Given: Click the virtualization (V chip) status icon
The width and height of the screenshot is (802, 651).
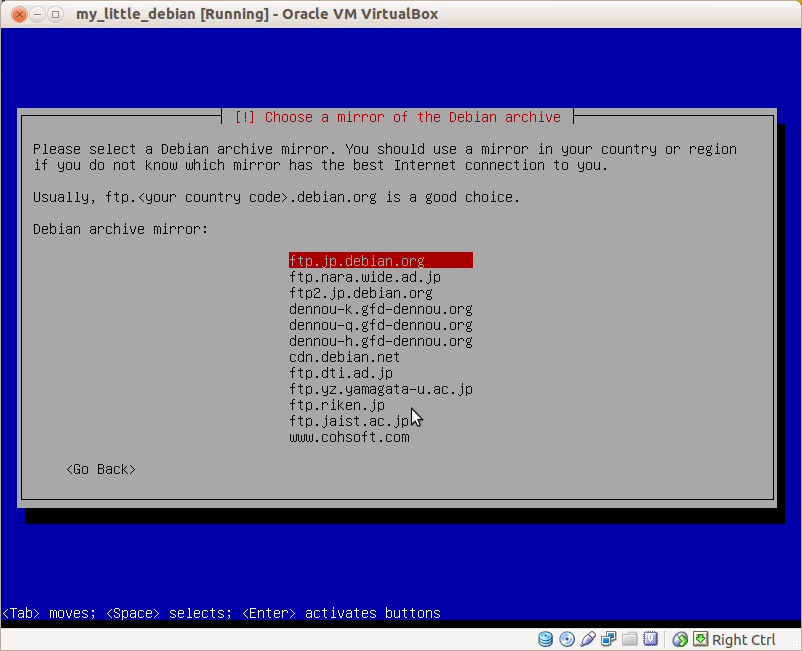Looking at the screenshot, I should 651,639.
